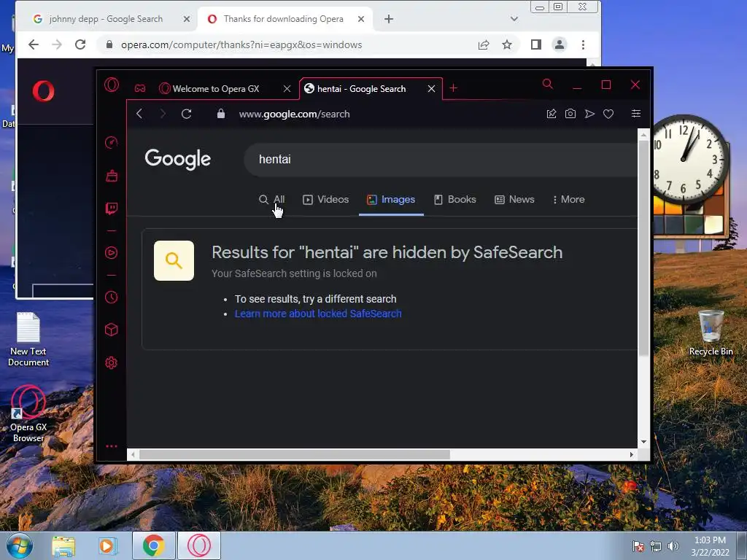Click Opera GX search tabs magnifier icon

547,85
